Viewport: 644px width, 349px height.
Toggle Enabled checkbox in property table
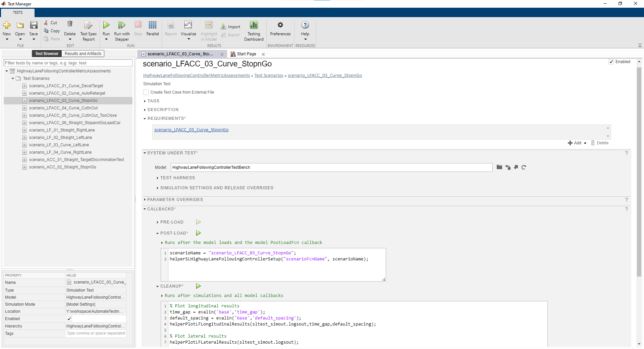tap(69, 319)
